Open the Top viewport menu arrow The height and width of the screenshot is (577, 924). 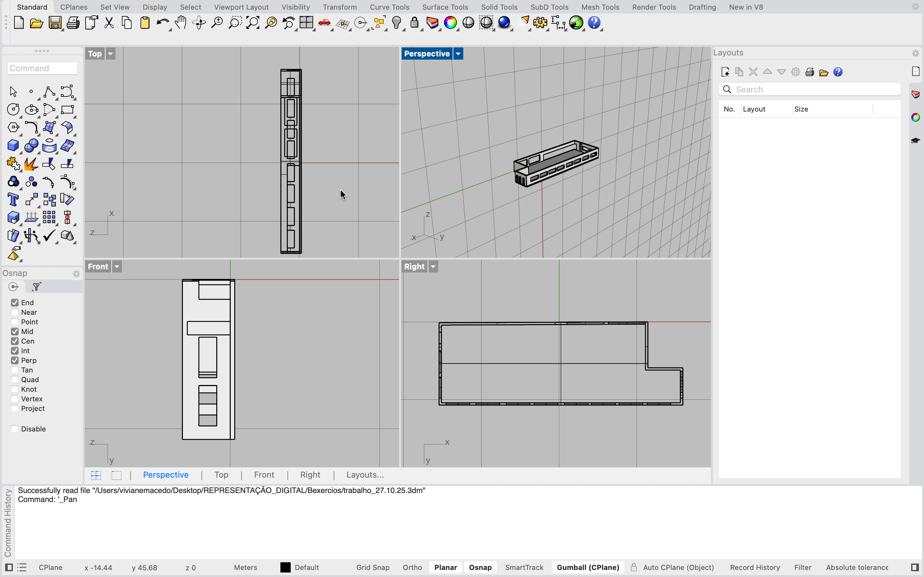click(x=110, y=54)
